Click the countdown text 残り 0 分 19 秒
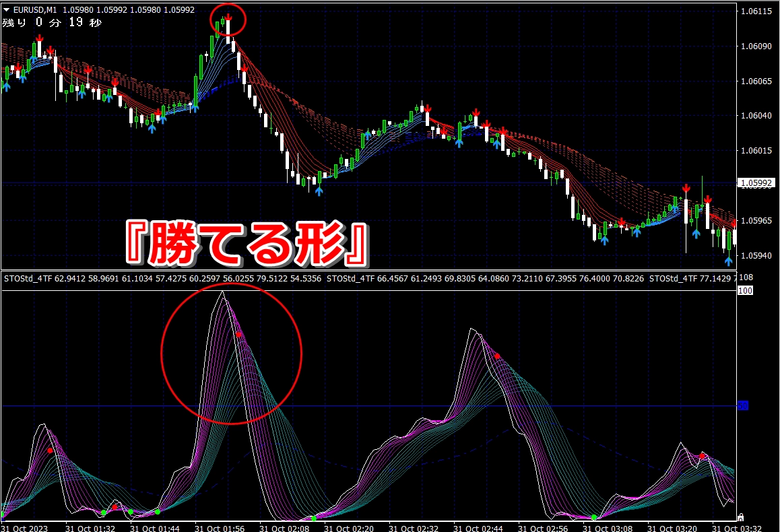 tap(52, 22)
